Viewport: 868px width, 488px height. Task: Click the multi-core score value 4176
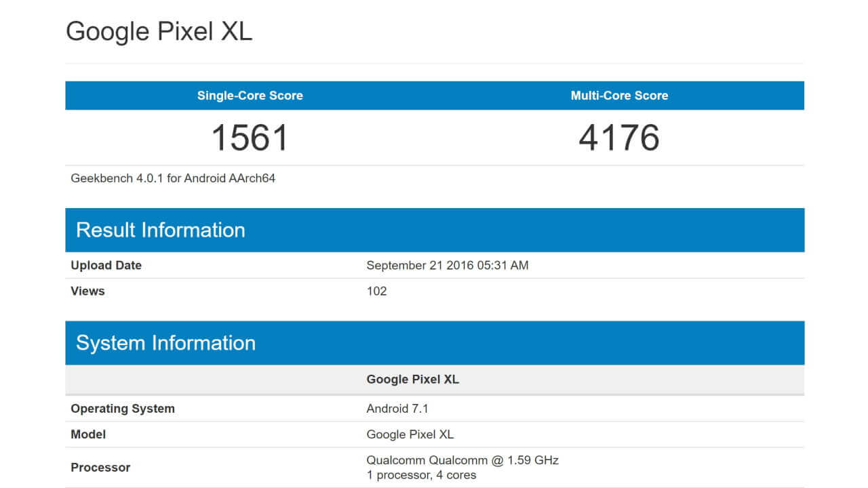618,138
